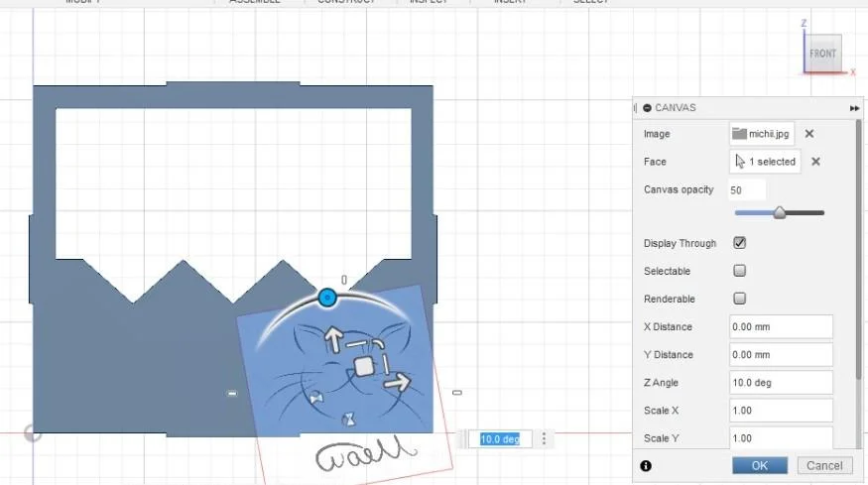Click the origin point circle marker
The height and width of the screenshot is (485, 868).
coord(33,433)
